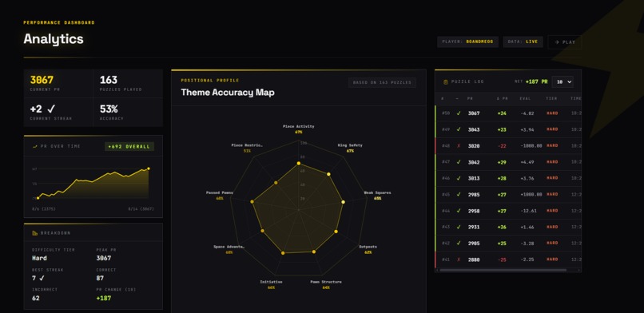Click the 2880 PR value in row #41
The height and width of the screenshot is (313, 644).
474,260
